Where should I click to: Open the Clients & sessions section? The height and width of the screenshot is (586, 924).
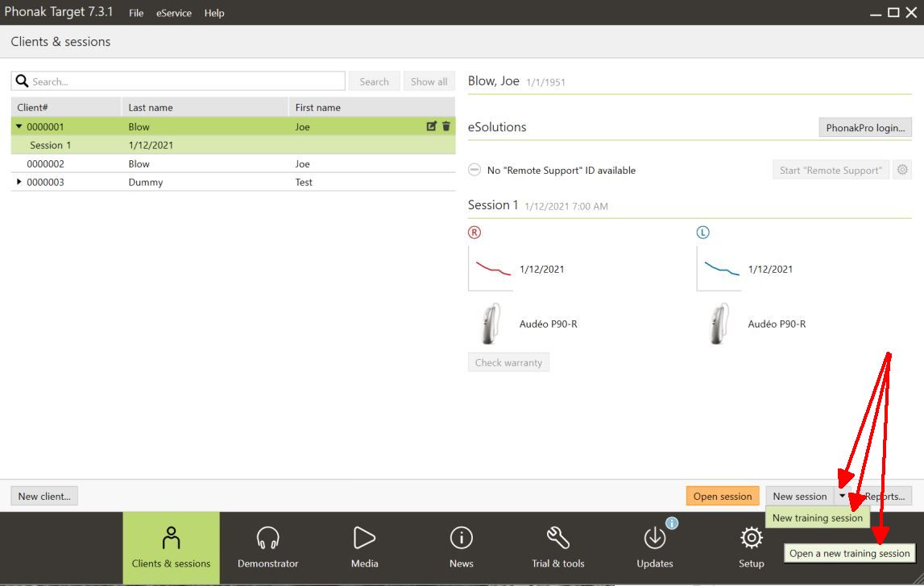[171, 547]
